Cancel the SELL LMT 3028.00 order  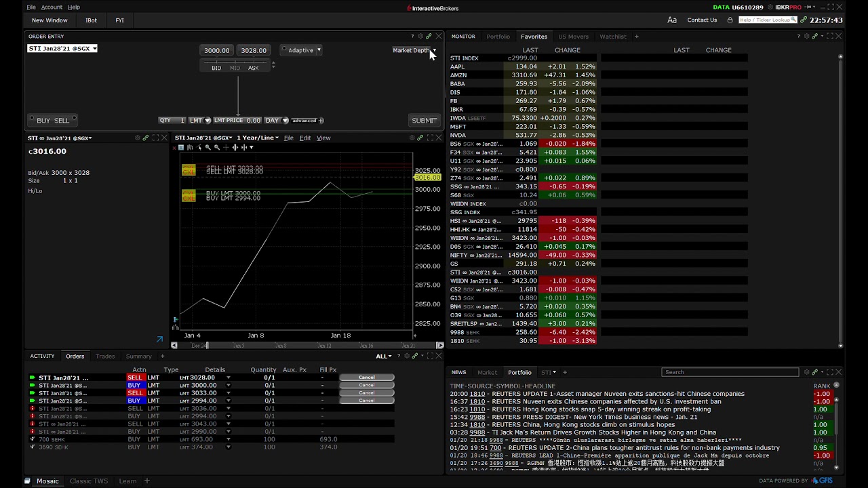[x=367, y=378]
